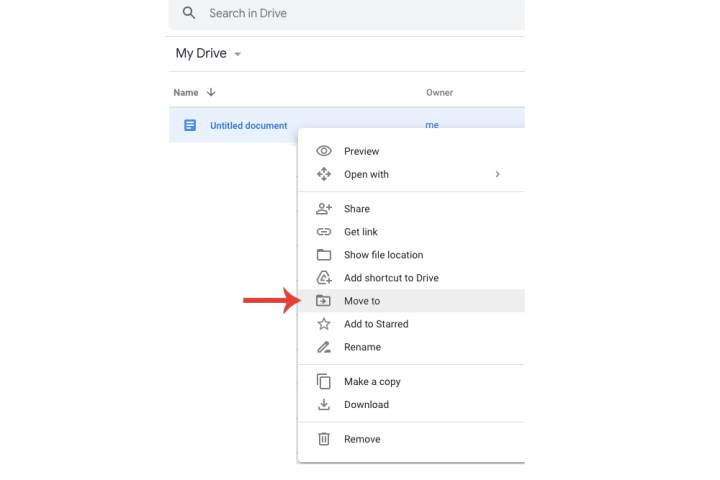
Task: Click the Add to Starred star icon
Action: tap(324, 324)
